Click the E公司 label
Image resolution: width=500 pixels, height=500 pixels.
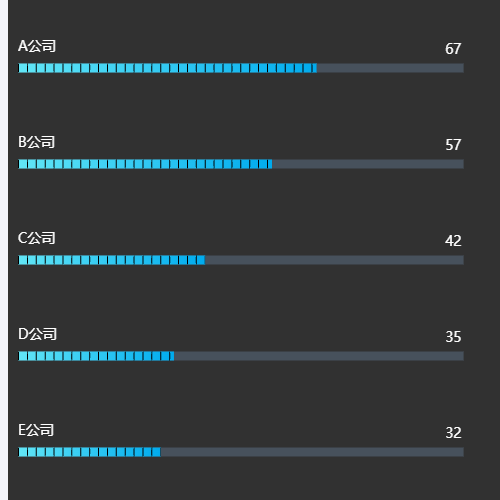(36, 430)
